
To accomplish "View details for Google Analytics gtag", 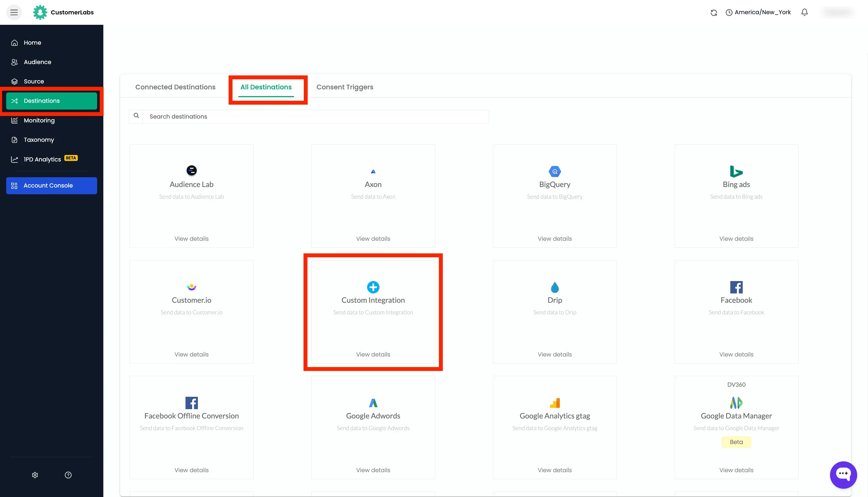I will pyautogui.click(x=555, y=470).
